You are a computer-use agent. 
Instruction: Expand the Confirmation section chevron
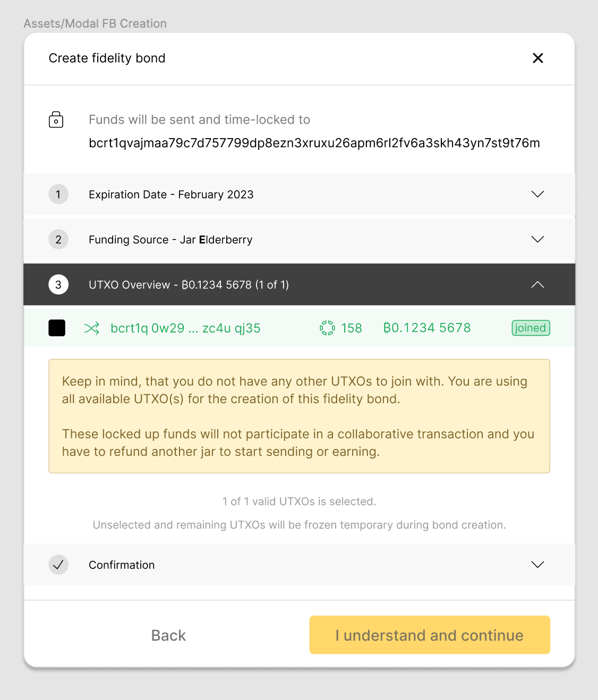click(x=537, y=565)
